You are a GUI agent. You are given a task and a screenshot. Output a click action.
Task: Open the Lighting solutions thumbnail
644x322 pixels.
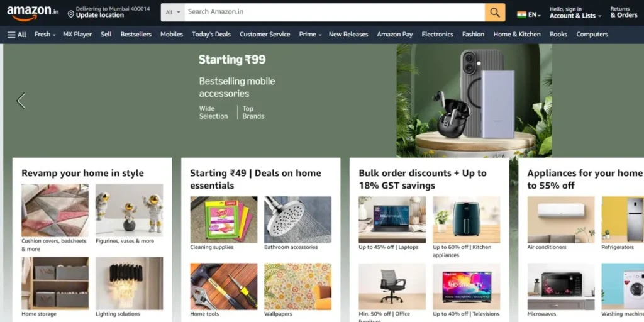pyautogui.click(x=130, y=284)
